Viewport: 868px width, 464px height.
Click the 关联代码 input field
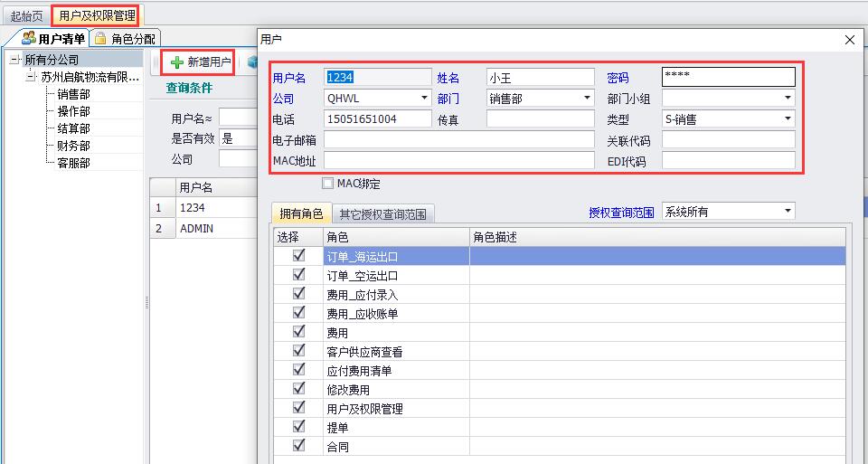pyautogui.click(x=729, y=139)
